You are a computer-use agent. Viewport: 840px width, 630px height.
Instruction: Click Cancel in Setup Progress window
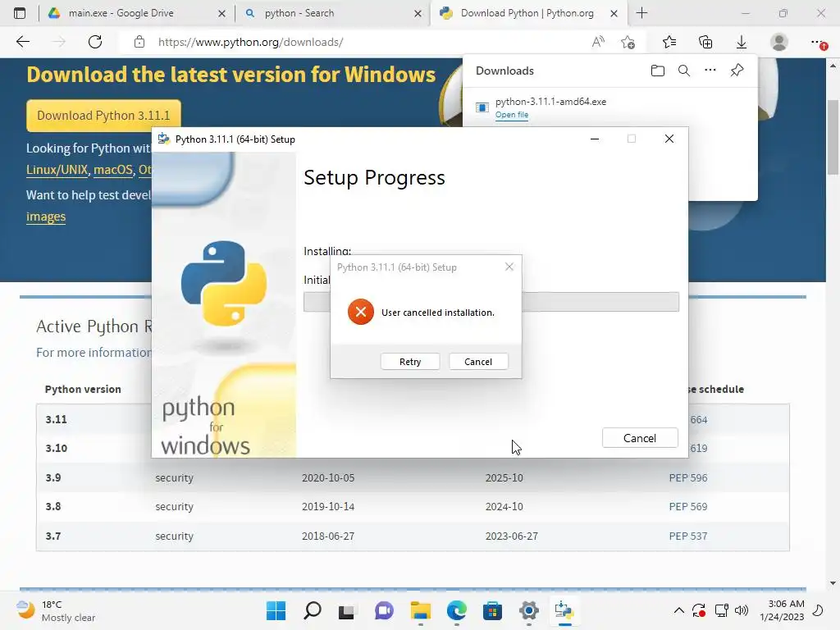[640, 438]
